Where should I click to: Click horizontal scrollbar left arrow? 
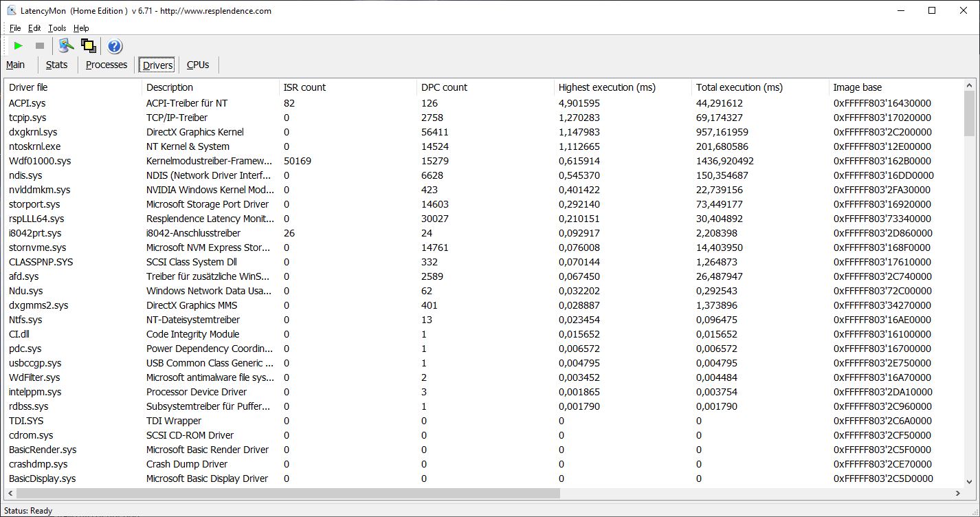click(x=10, y=494)
